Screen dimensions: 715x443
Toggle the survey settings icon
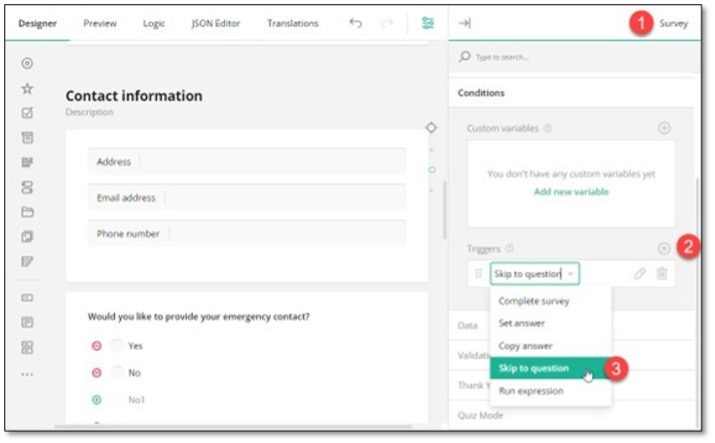tap(428, 23)
